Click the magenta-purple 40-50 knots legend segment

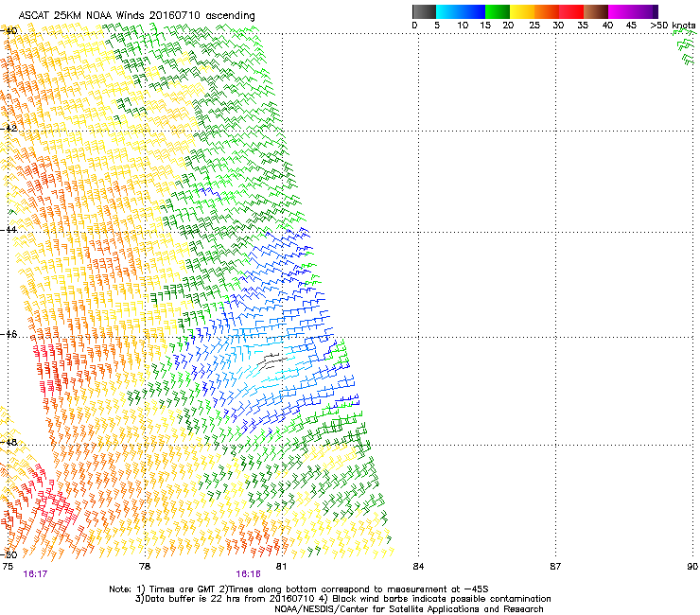click(x=633, y=11)
